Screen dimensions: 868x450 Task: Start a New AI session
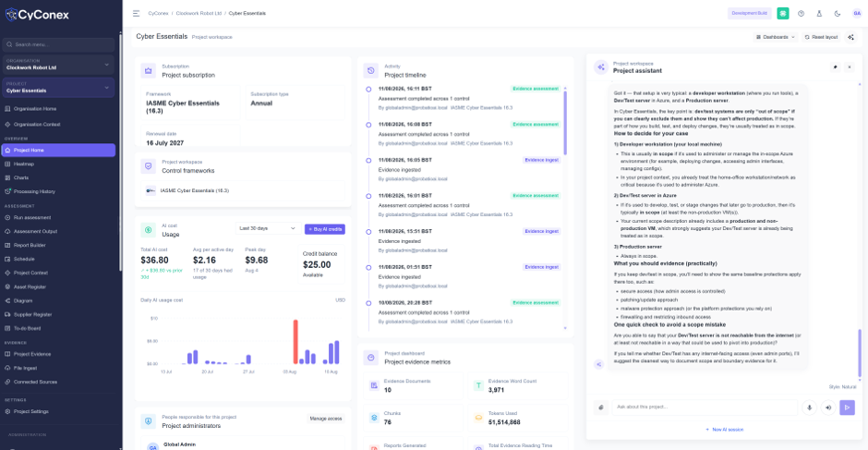pyautogui.click(x=724, y=430)
